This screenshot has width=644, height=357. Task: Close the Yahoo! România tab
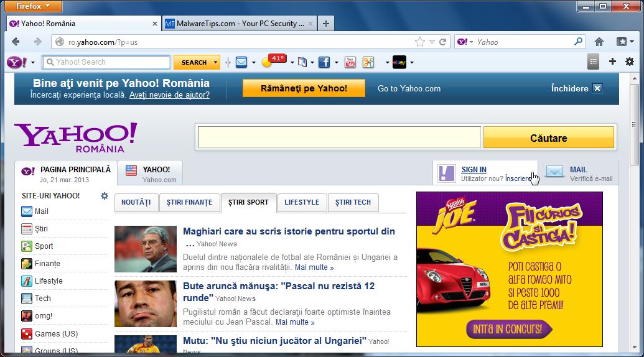click(x=155, y=24)
